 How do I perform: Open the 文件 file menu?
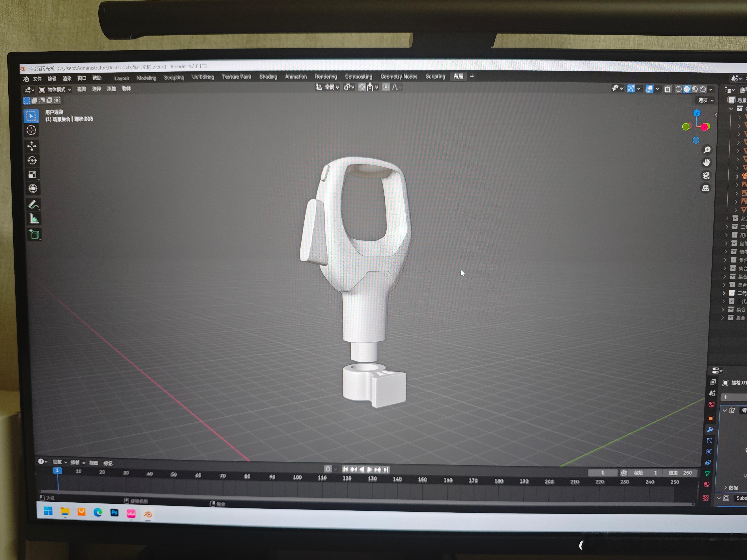tap(37, 79)
